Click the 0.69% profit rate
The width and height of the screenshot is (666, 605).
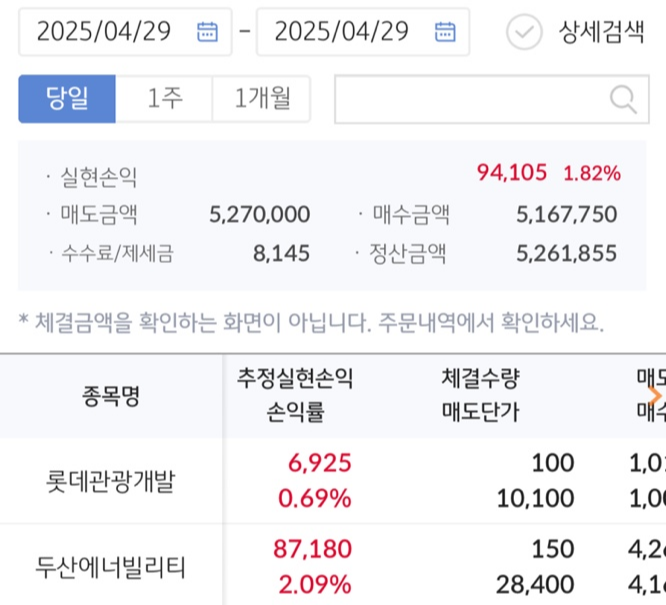(315, 498)
